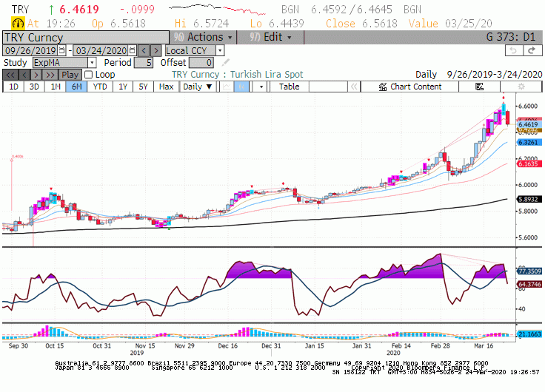Click the undo arrow button
The image size is (545, 392).
tap(514, 51)
